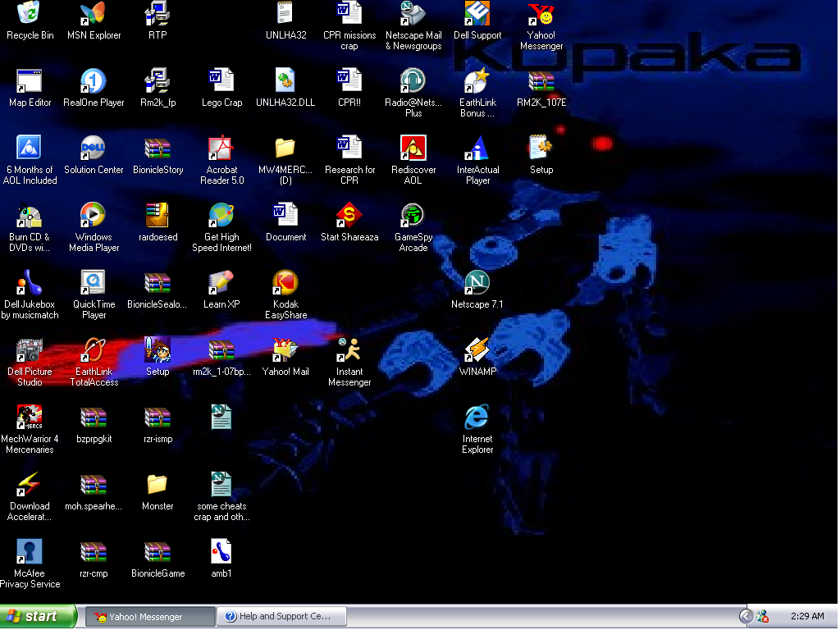Switch to the Help and Support Center window
The height and width of the screenshot is (630, 840).
(x=281, y=615)
